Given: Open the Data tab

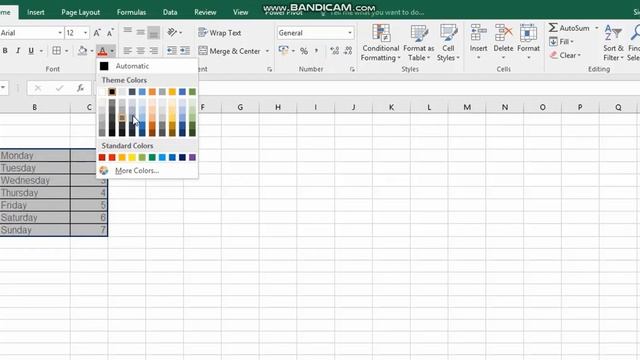Looking at the screenshot, I should (170, 12).
